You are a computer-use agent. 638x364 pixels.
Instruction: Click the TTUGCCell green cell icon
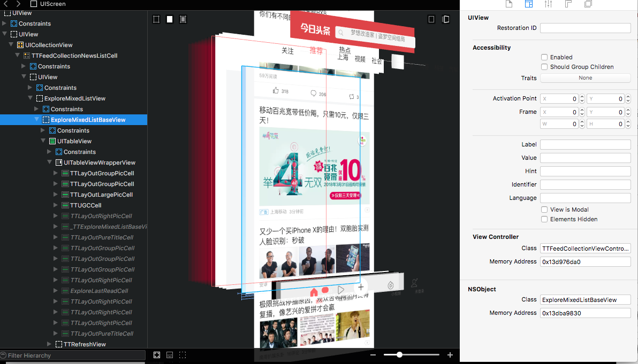point(65,206)
